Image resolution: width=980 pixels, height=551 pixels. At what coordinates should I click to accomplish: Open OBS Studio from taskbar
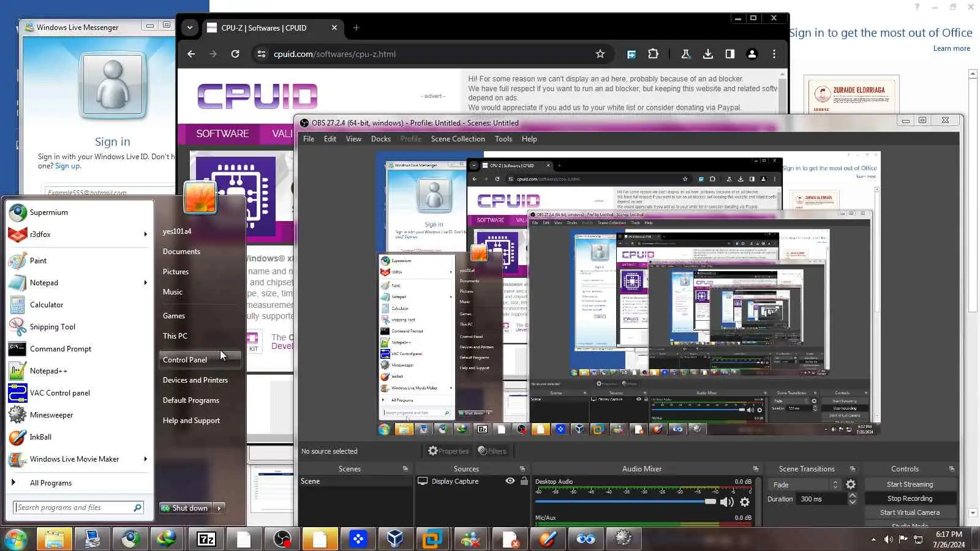point(282,539)
